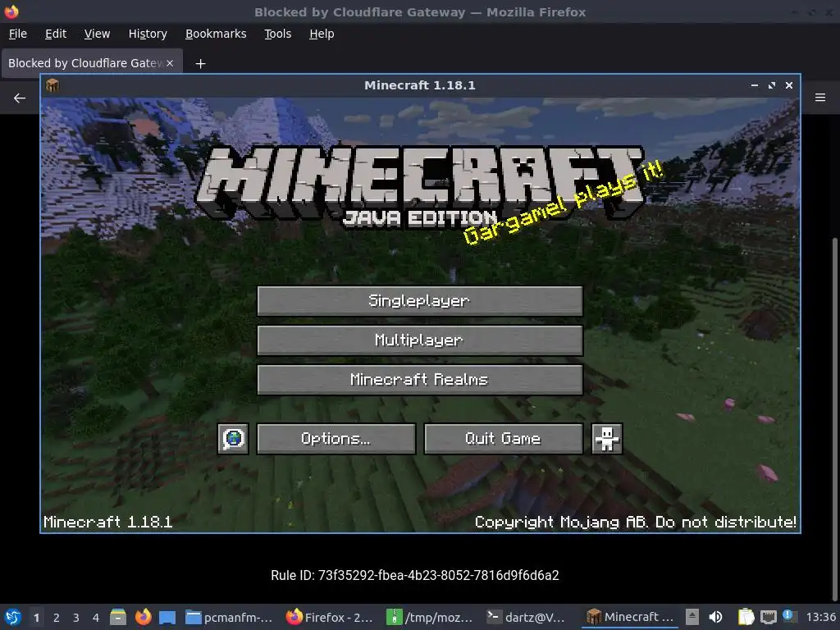Open the clipboard manager tray icon

[746, 617]
